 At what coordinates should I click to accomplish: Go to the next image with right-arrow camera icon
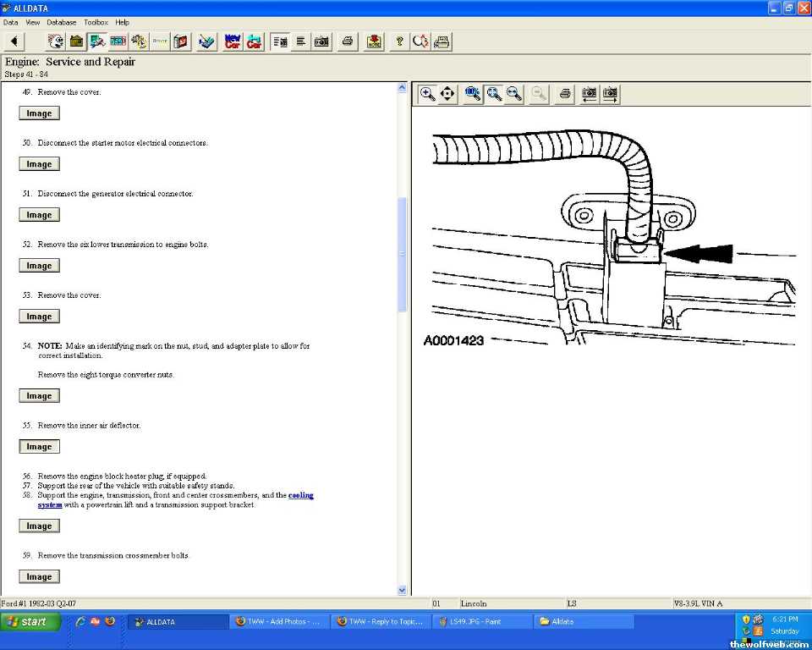(610, 94)
